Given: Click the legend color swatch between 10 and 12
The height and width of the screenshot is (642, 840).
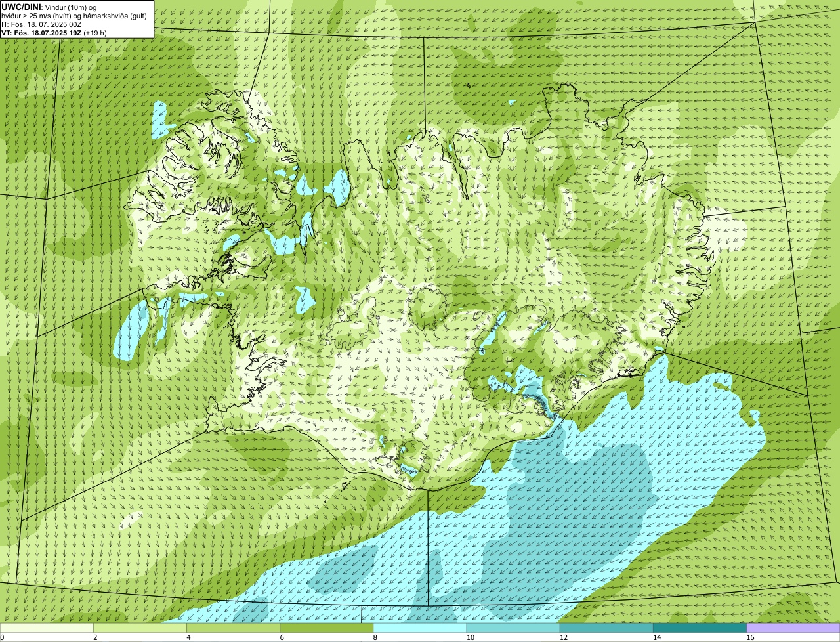Looking at the screenshot, I should pos(513,628).
